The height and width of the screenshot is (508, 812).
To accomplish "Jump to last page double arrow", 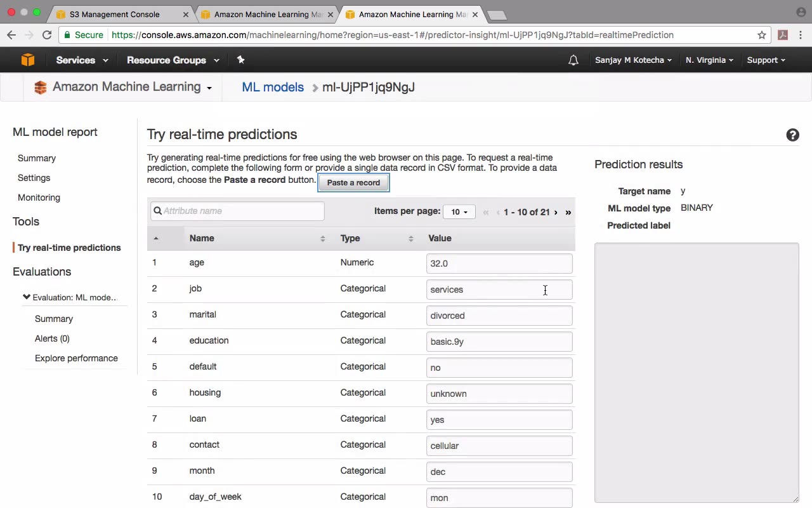I will point(568,212).
